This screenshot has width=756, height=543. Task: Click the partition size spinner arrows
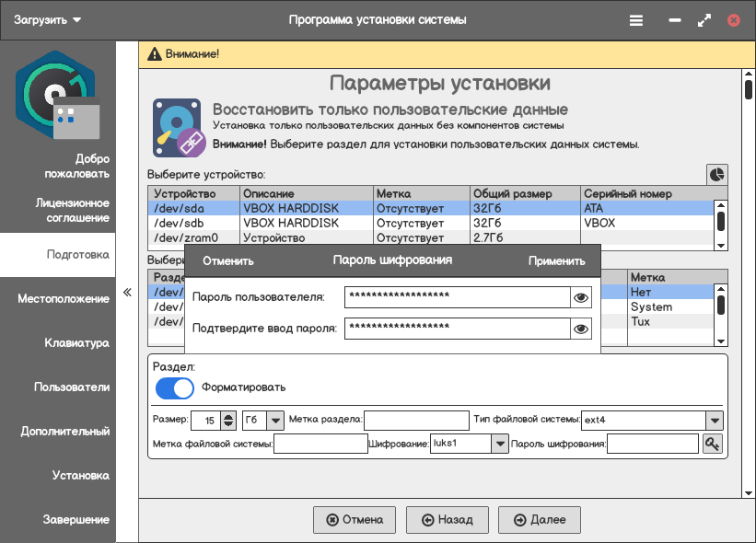click(x=228, y=421)
